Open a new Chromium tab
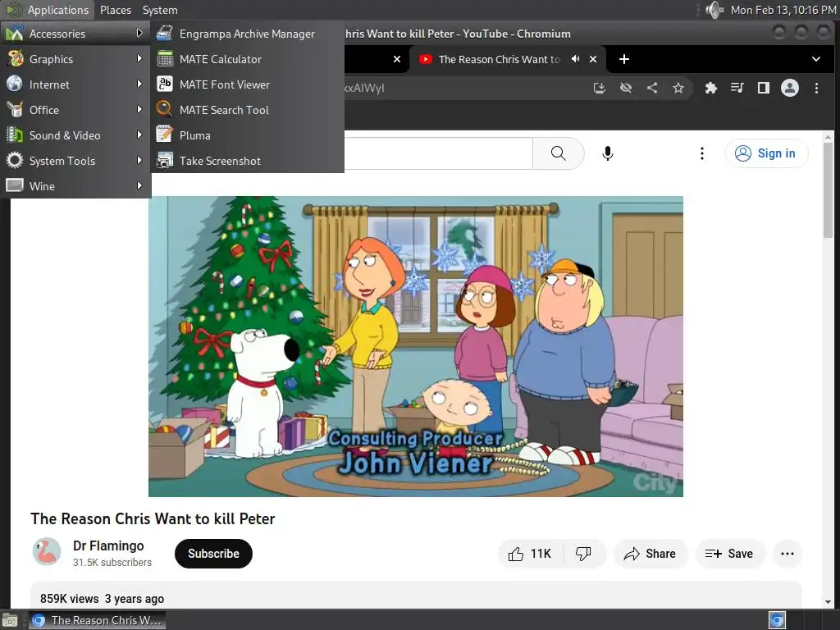Viewport: 840px width, 630px height. tap(624, 59)
